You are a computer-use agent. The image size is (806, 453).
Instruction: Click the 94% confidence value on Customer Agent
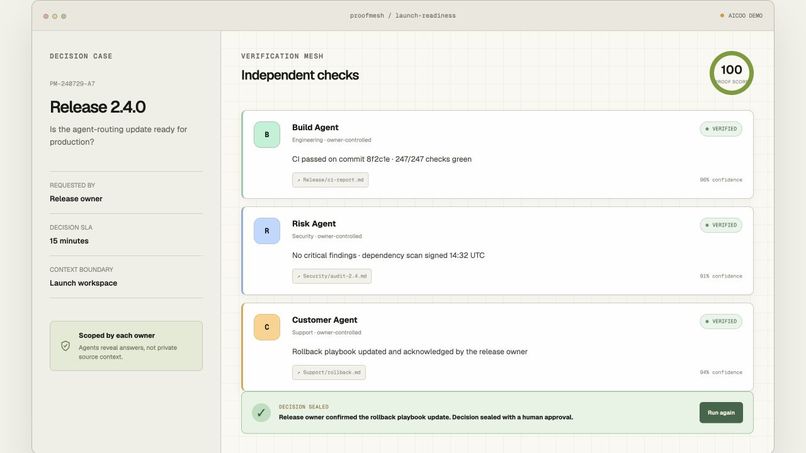click(x=721, y=372)
